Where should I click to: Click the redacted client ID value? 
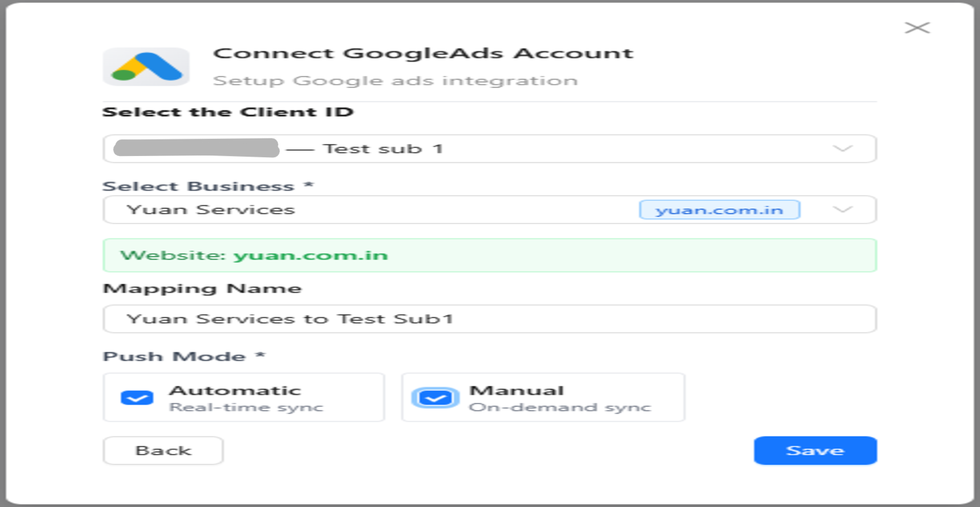pos(196,148)
